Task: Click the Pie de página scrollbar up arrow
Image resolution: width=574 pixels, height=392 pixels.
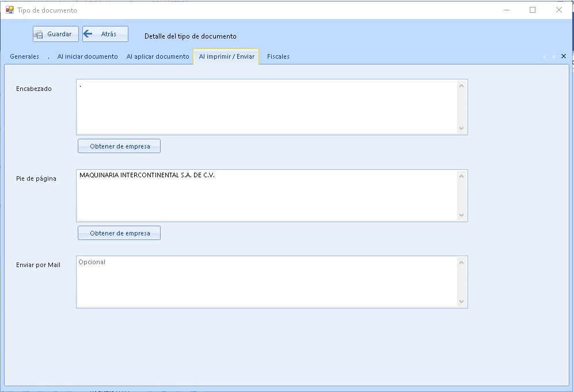Action: [461, 176]
